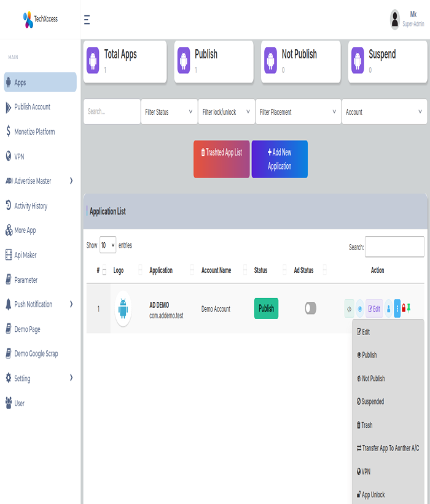Click the person action icon for AD DEMO
This screenshot has height=504, width=430.
[x=389, y=309]
